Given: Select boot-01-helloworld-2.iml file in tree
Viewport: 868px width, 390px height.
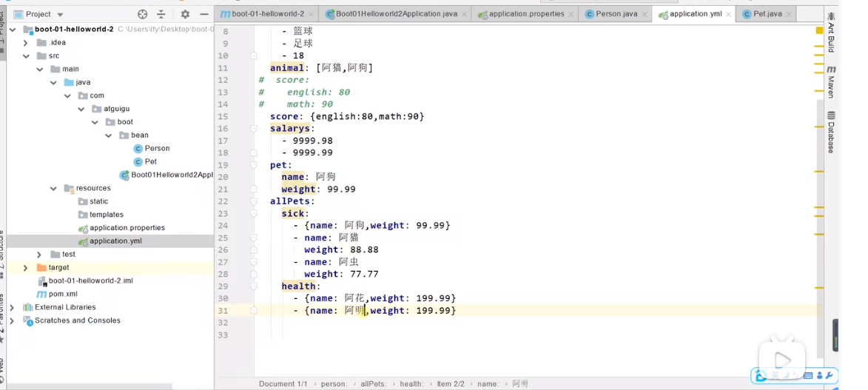Looking at the screenshot, I should click(85, 280).
